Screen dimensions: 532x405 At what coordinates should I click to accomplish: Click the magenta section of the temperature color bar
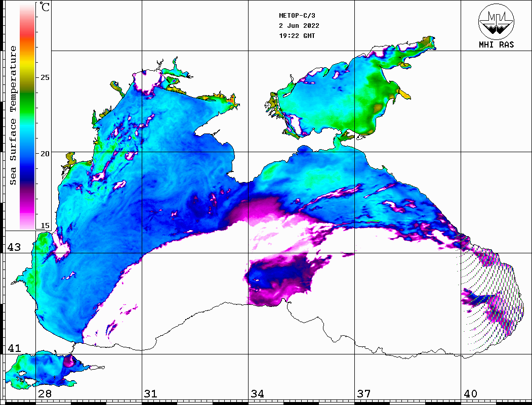click(27, 205)
